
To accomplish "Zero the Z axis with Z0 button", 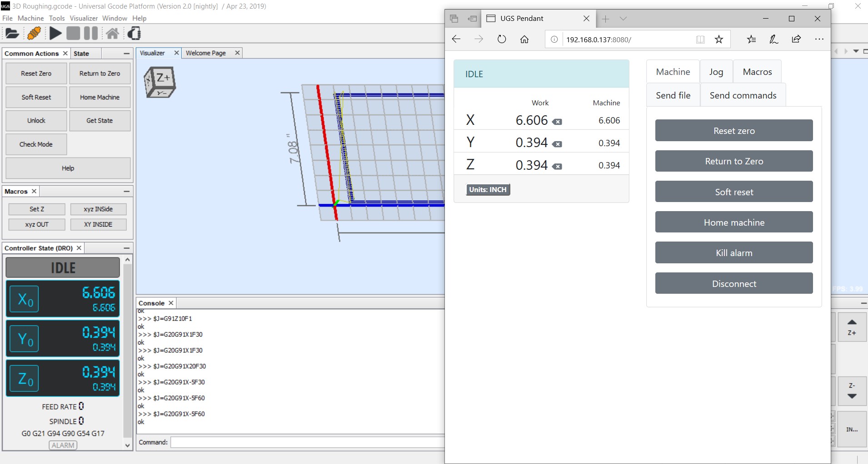I will (25, 379).
